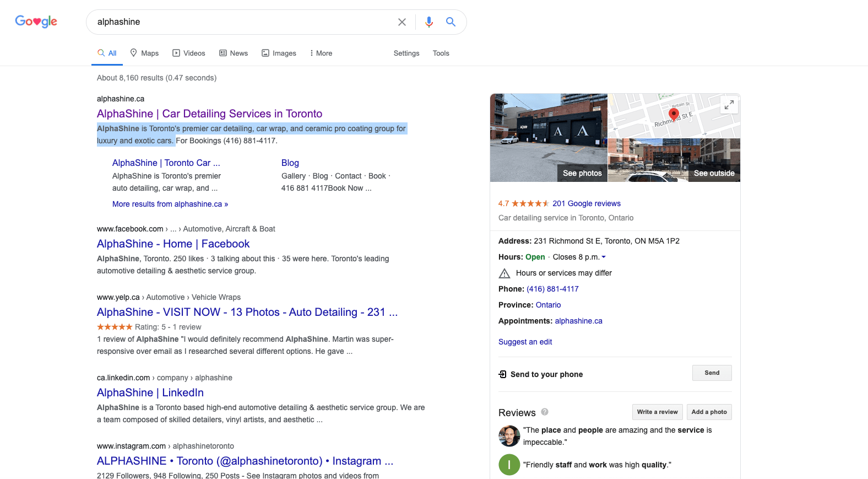Open the AlphaShine Toronto Car sitelink
The width and height of the screenshot is (868, 479).
[x=166, y=163]
